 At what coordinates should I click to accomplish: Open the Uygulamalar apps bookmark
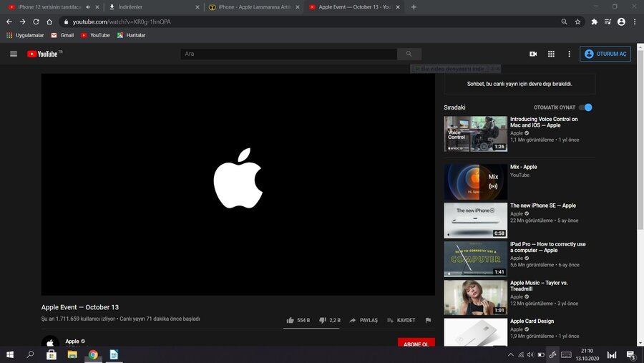coord(25,35)
